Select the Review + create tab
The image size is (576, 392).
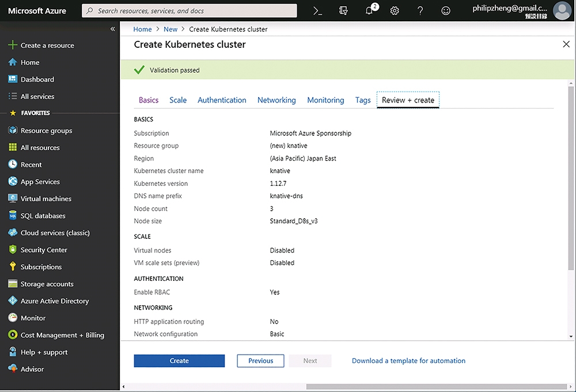tap(408, 100)
